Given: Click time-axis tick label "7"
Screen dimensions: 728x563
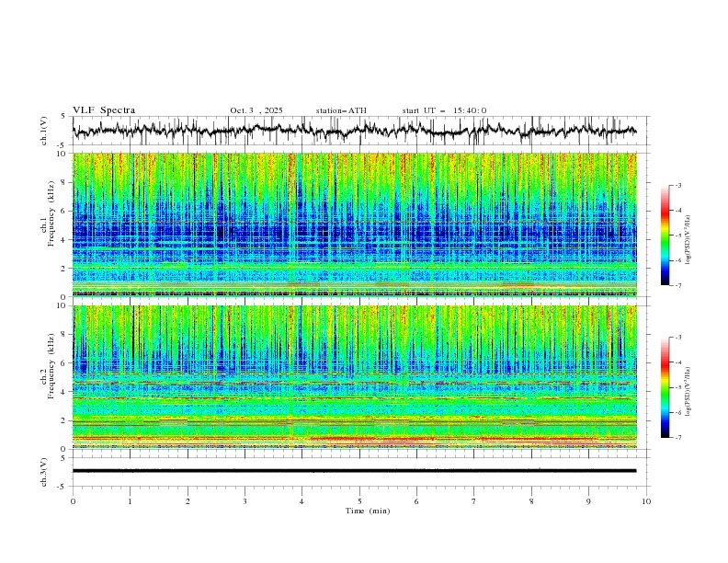Looking at the screenshot, I should [474, 501].
